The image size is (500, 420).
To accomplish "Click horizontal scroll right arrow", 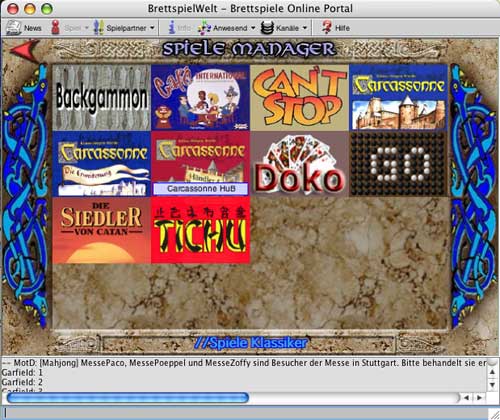I will pos(479,398).
